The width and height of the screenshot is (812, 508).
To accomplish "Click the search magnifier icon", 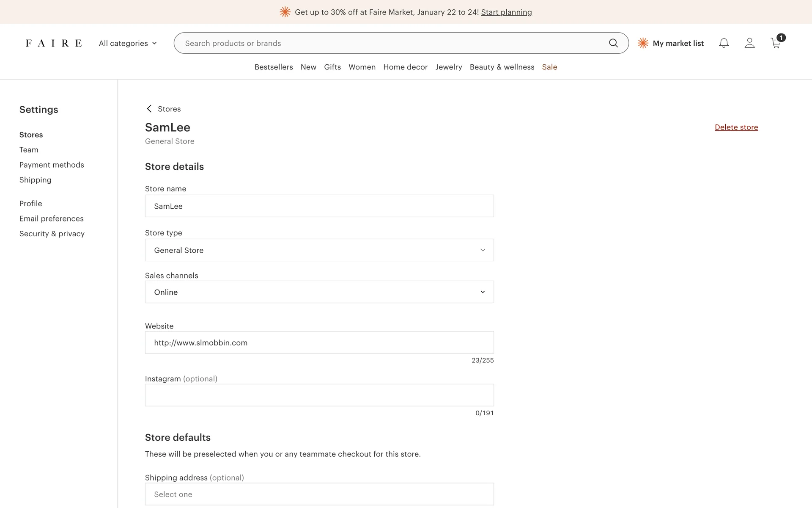I will tap(613, 43).
